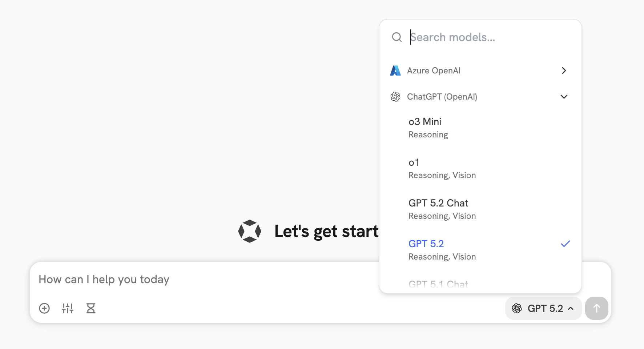Click the hourglass icon
The width and height of the screenshot is (644, 349).
point(91,308)
